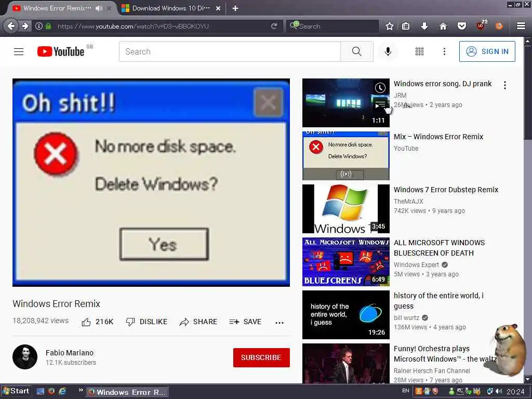Bookmark this page with the star icon
Image resolution: width=532 pixels, height=399 pixels.
[x=390, y=26]
